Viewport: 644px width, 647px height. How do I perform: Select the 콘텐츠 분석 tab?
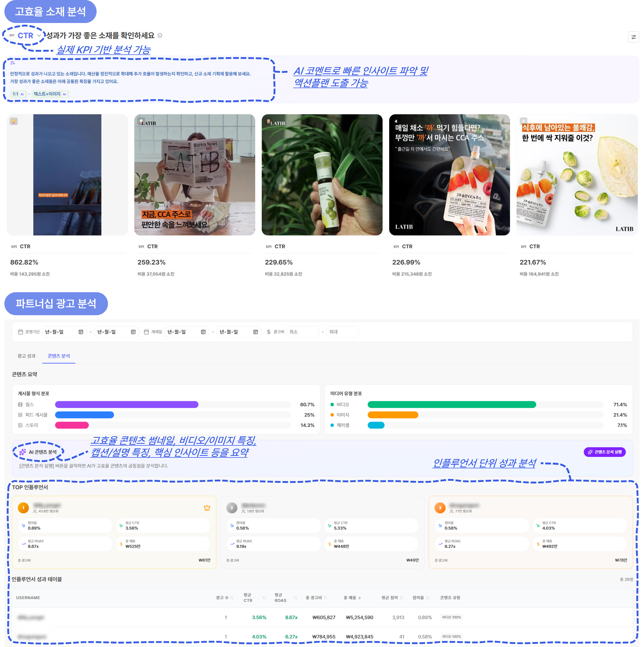(x=59, y=356)
